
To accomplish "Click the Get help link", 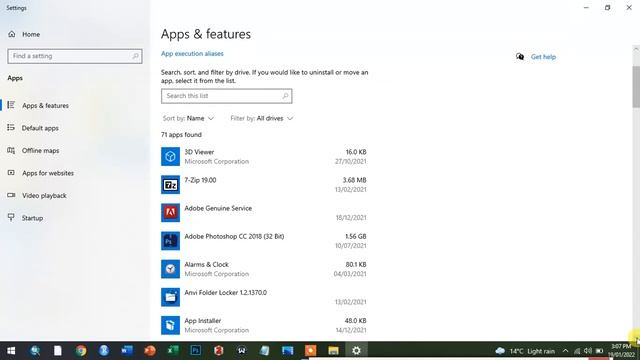I will (543, 57).
